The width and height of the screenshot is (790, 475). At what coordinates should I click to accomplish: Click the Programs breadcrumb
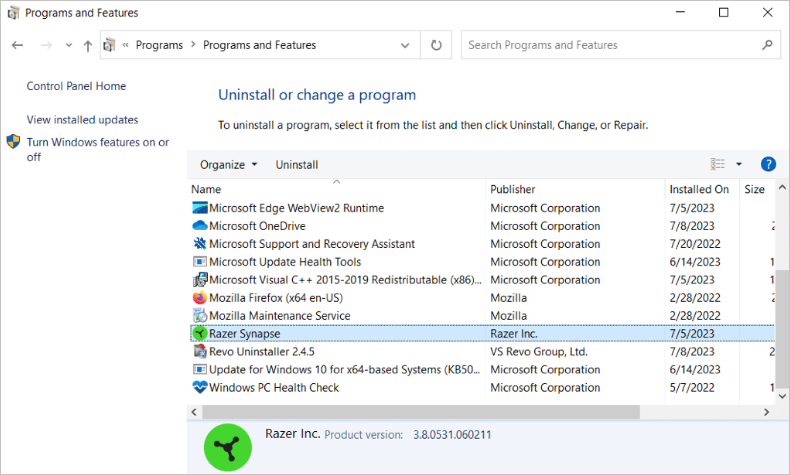point(159,45)
